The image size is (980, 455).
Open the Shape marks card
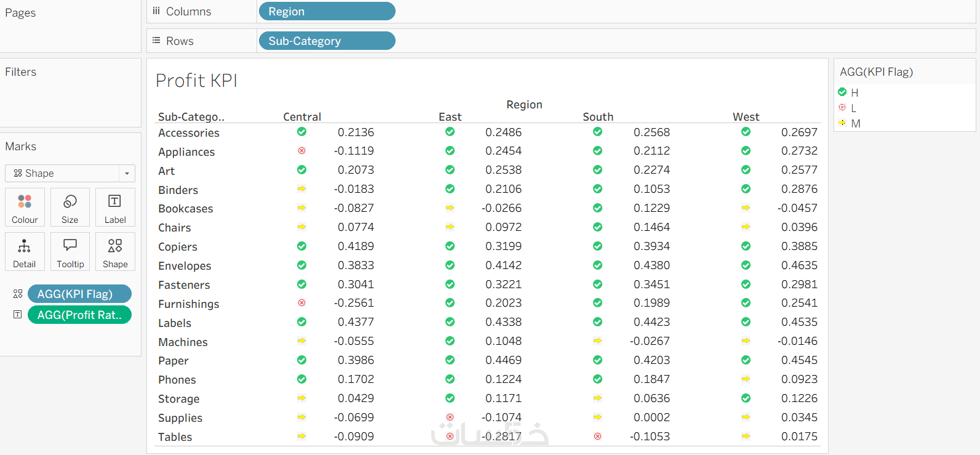(x=115, y=252)
